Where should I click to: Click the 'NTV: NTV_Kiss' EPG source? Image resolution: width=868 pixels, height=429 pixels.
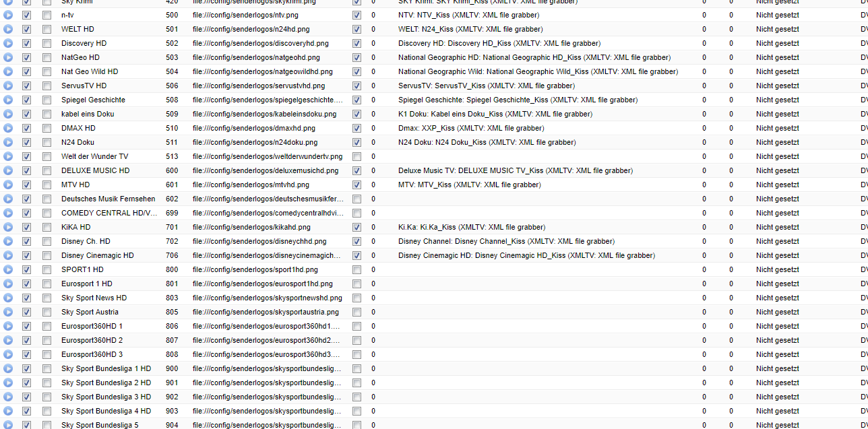468,15
